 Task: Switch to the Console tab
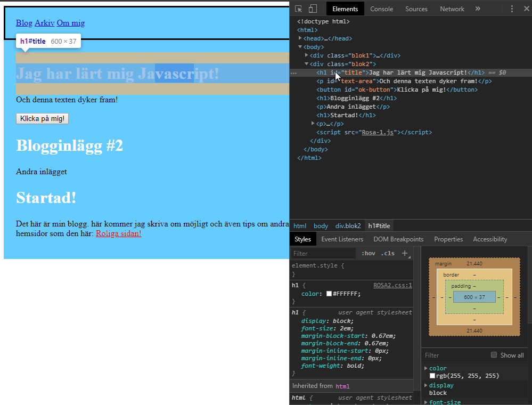coord(381,9)
